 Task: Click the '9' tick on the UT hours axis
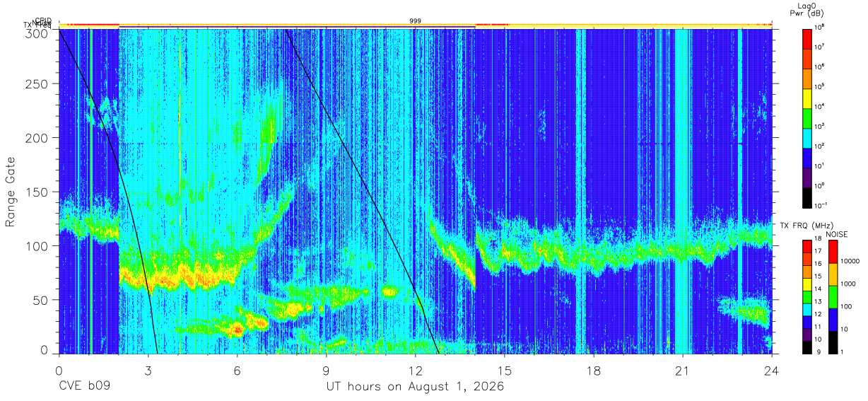(326, 369)
